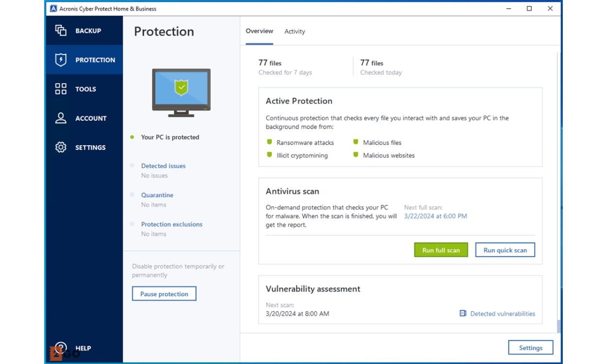
Task: Select the Overview tab
Action: click(259, 31)
